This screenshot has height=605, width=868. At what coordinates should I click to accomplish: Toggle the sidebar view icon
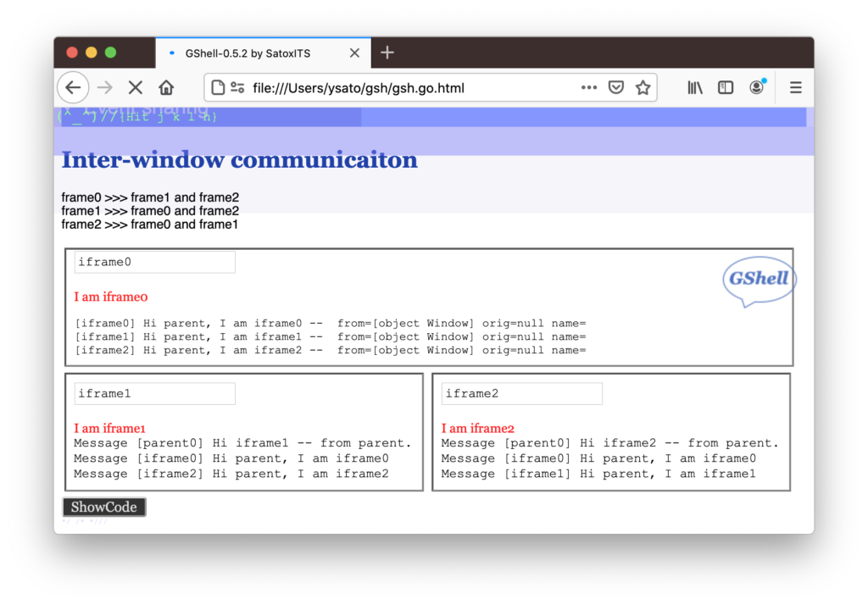pyautogui.click(x=726, y=87)
